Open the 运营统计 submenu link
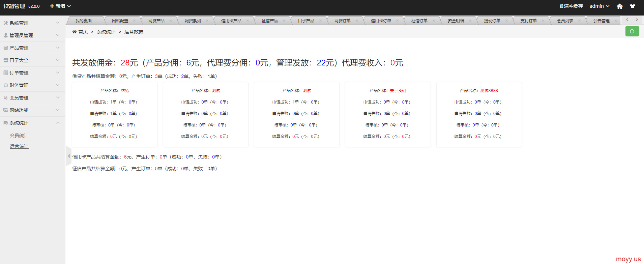This screenshot has height=264, width=644. click(19, 147)
